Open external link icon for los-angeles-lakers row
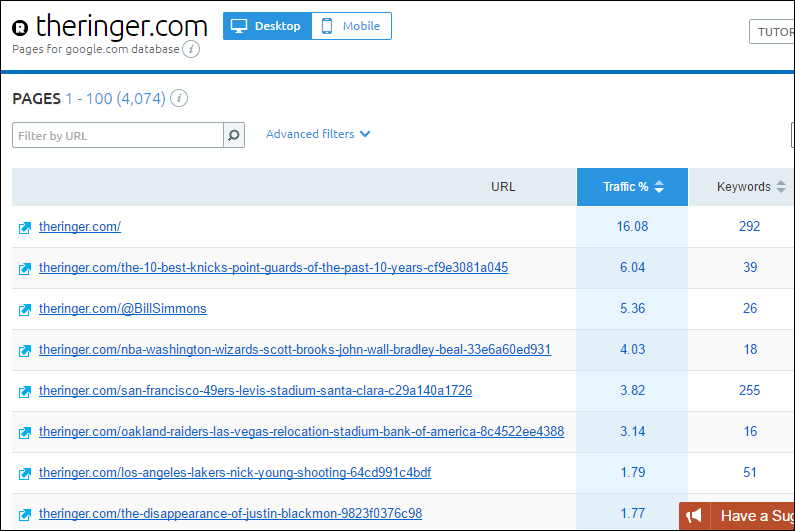Image resolution: width=795 pixels, height=531 pixels. [x=25, y=474]
